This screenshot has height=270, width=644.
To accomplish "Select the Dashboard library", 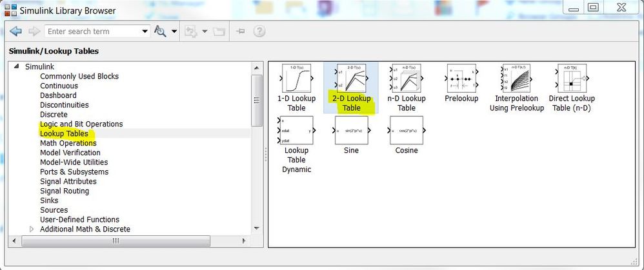I will pyautogui.click(x=58, y=95).
